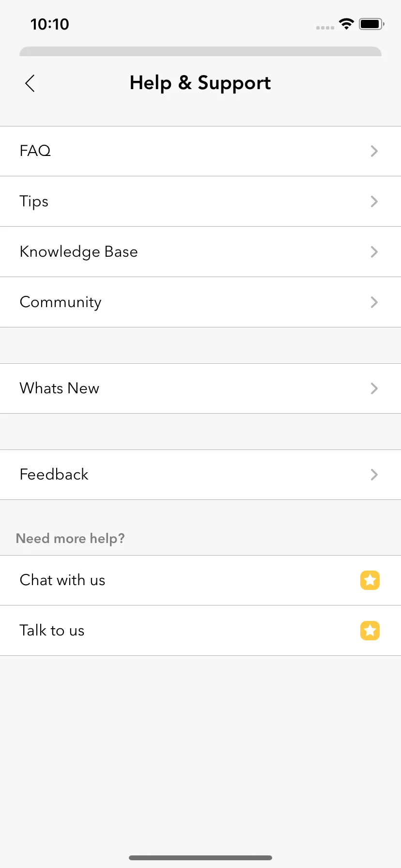The image size is (401, 868).
Task: Tap the back arrow icon
Action: pyautogui.click(x=30, y=83)
